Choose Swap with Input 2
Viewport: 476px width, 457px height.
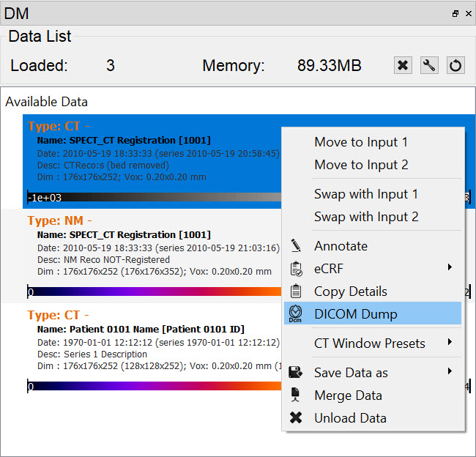click(x=366, y=217)
